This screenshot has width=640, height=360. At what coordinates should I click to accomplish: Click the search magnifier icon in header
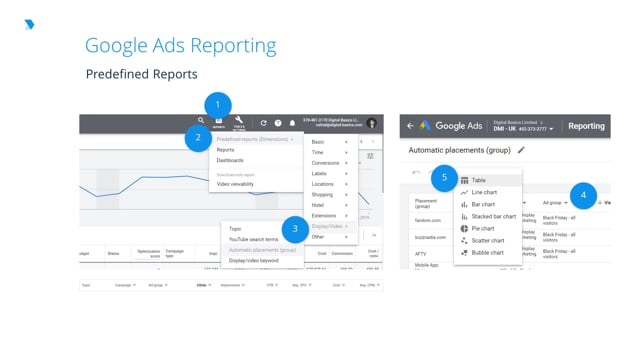click(201, 120)
